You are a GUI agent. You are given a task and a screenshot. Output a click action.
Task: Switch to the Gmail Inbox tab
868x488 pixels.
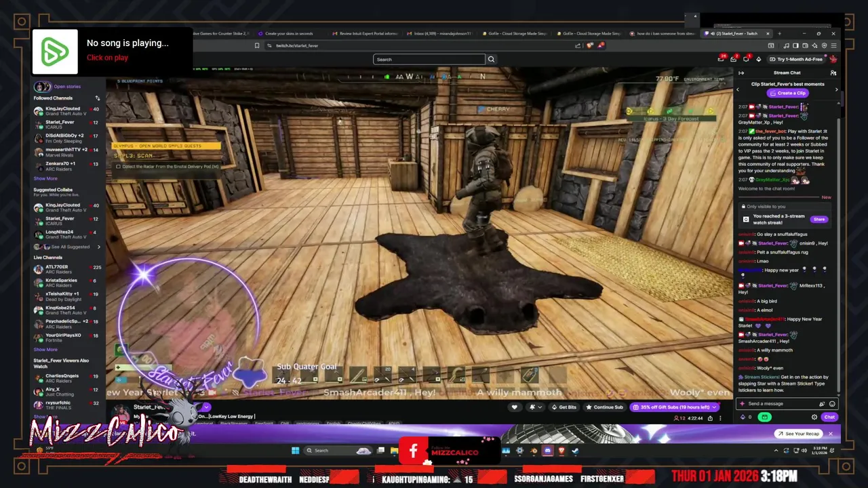[x=441, y=33]
